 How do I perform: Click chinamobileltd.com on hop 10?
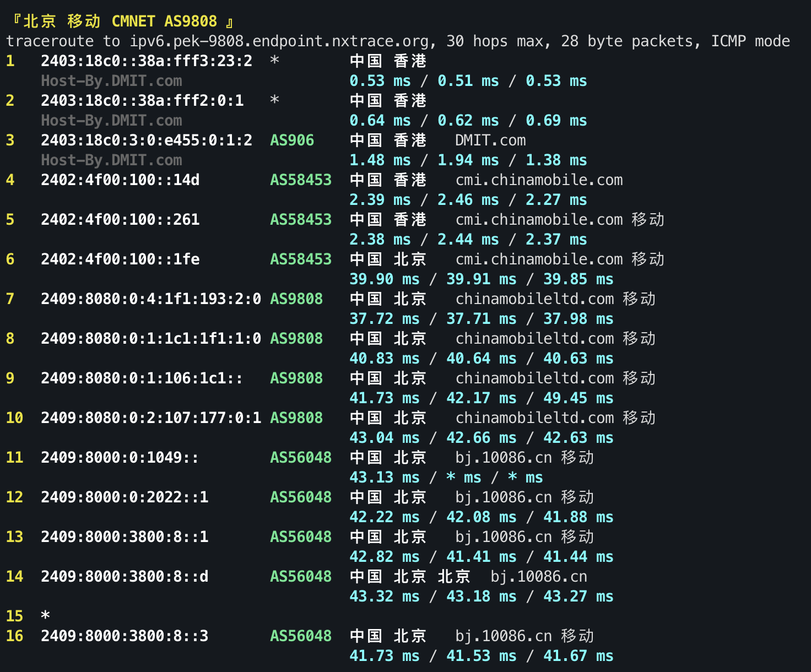click(x=534, y=418)
